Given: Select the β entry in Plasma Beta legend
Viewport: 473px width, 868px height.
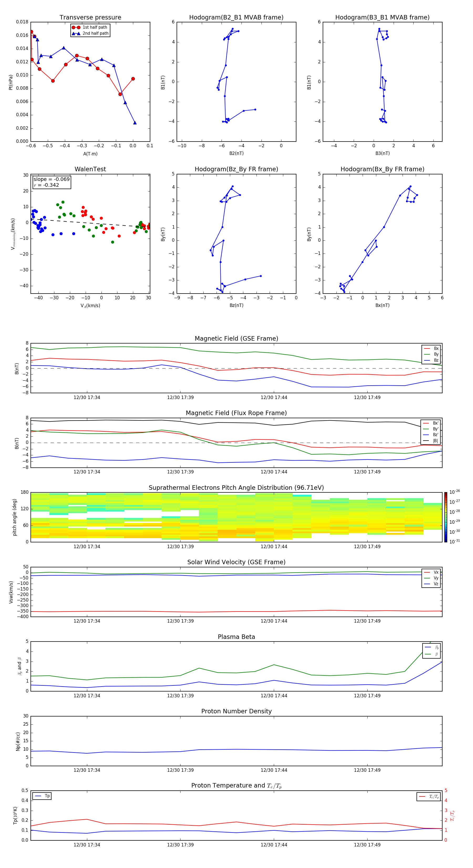Looking at the screenshot, I should (x=432, y=654).
